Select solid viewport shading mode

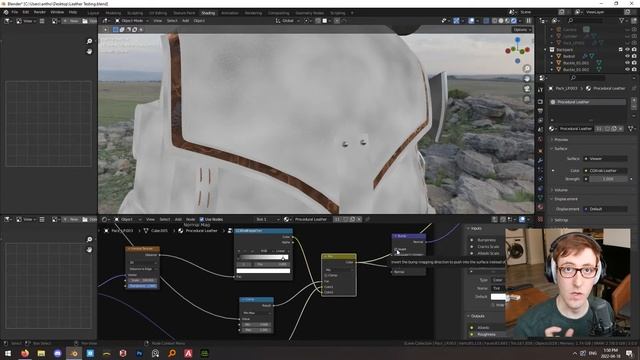(x=501, y=20)
